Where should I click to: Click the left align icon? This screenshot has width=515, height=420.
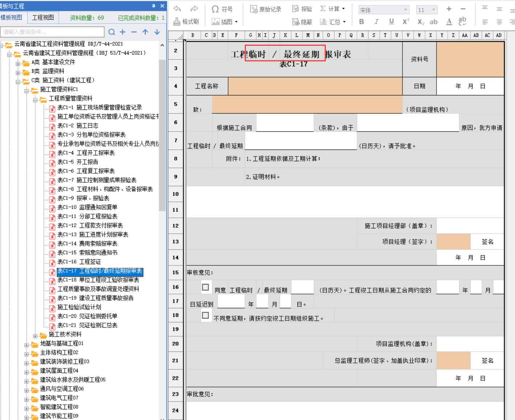[x=485, y=22]
